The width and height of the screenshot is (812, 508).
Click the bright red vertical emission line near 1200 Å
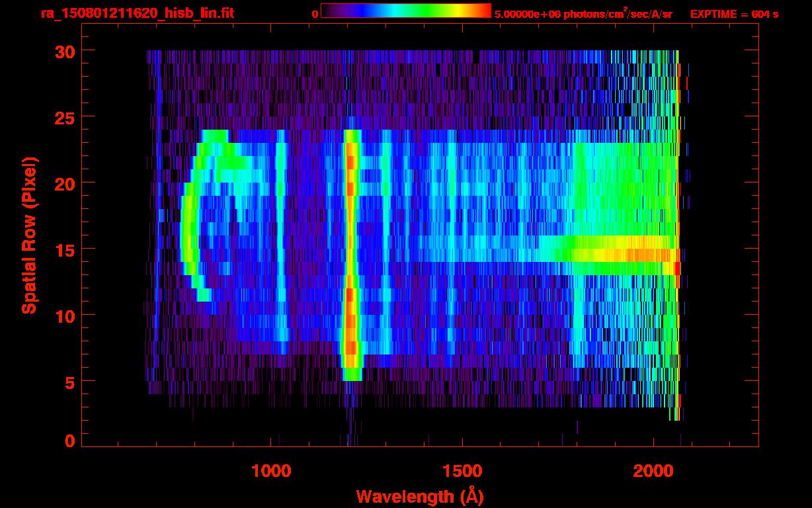pyautogui.click(x=351, y=251)
